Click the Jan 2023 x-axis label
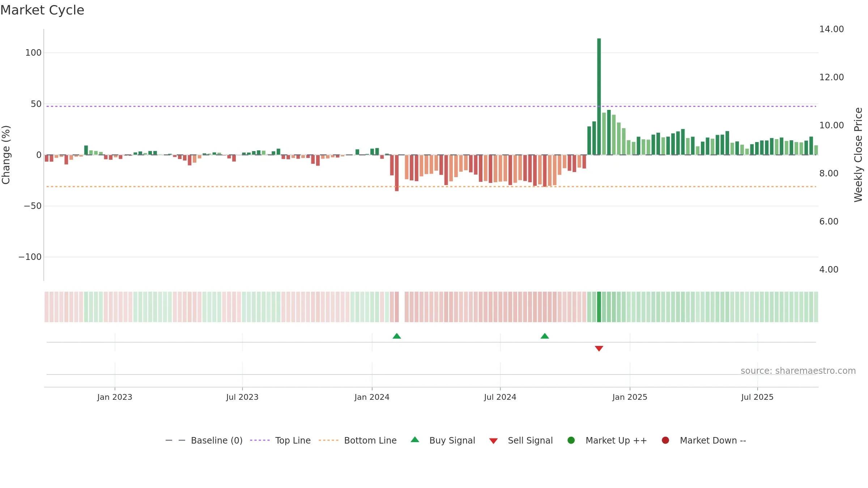 (115, 397)
